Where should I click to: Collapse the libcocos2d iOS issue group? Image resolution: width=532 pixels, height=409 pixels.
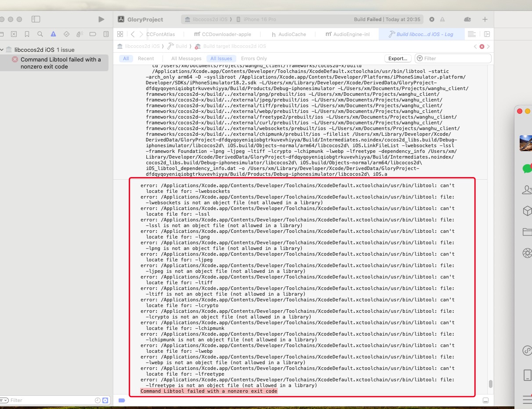tap(2, 50)
